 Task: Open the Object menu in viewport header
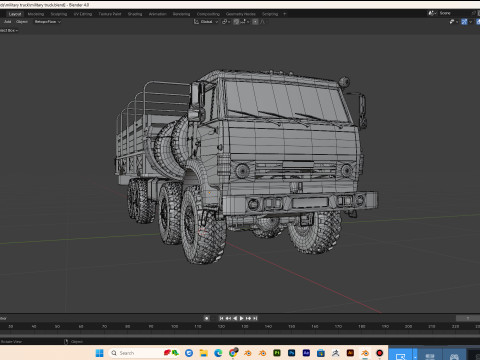point(22,22)
